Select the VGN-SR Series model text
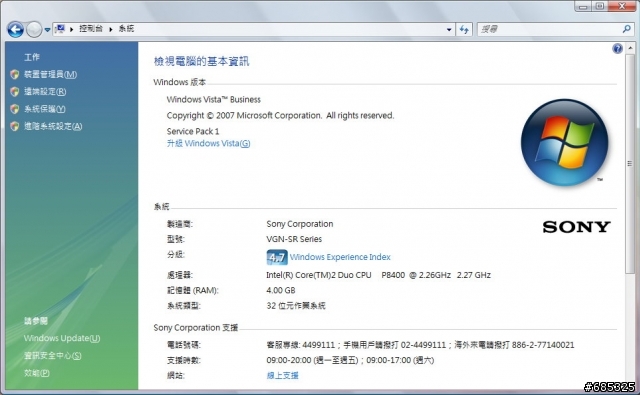The image size is (640, 395). pos(294,239)
